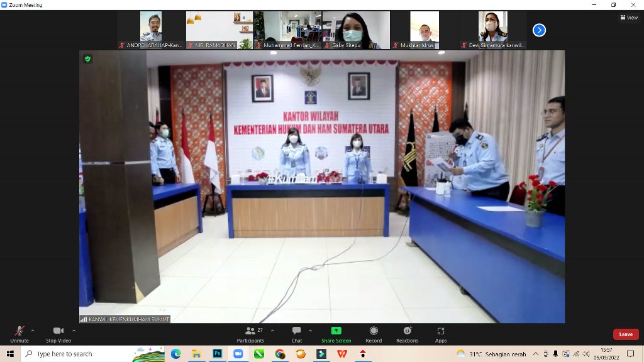Open the Chat panel
The height and width of the screenshot is (362, 644).
(296, 333)
